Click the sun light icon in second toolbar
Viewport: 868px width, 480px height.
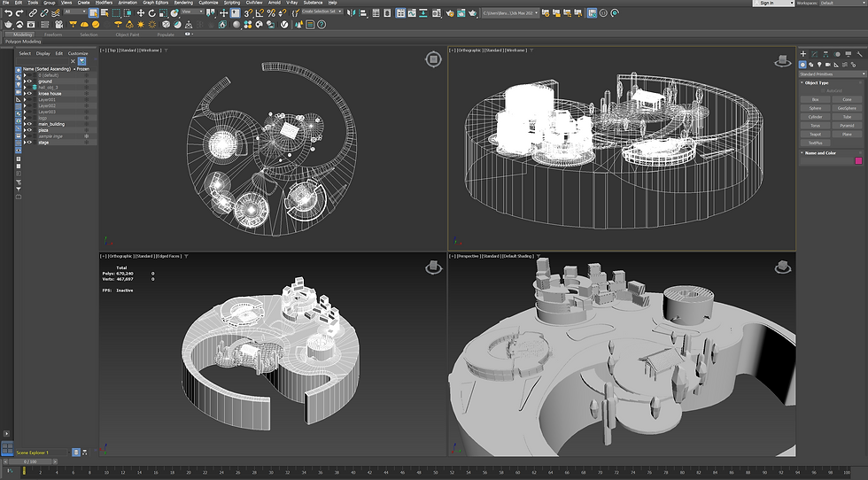pyautogui.click(x=141, y=25)
